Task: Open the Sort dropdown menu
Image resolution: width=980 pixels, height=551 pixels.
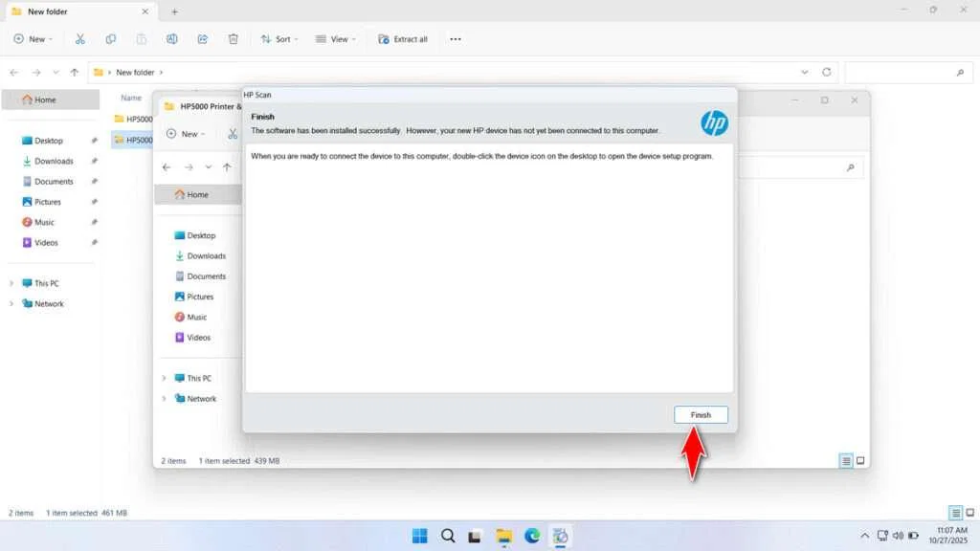Action: tap(278, 39)
